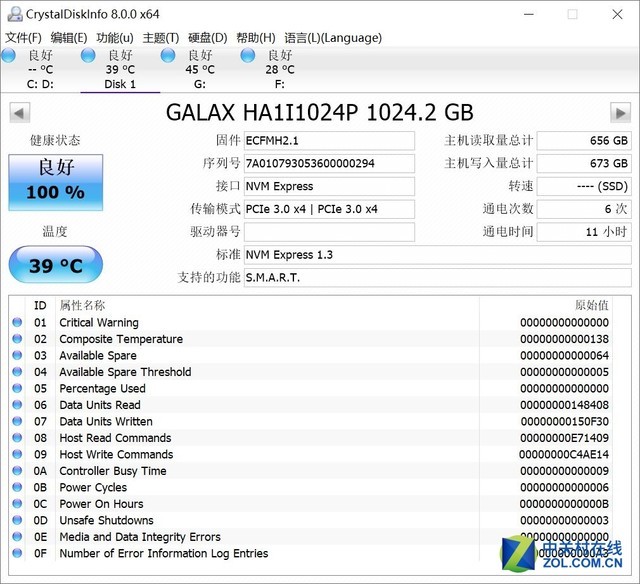Screen dimensions: 640x584
Task: Open the 主题(T) menu
Action: pos(161,38)
